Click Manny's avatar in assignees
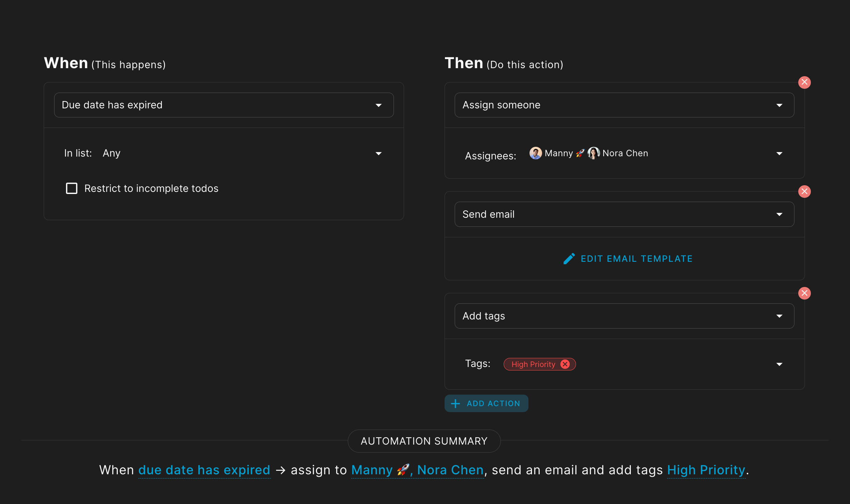850x504 pixels. coord(535,153)
